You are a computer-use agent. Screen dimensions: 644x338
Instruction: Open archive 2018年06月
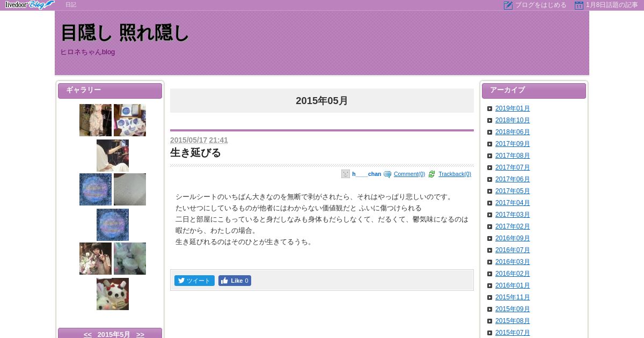(x=513, y=132)
